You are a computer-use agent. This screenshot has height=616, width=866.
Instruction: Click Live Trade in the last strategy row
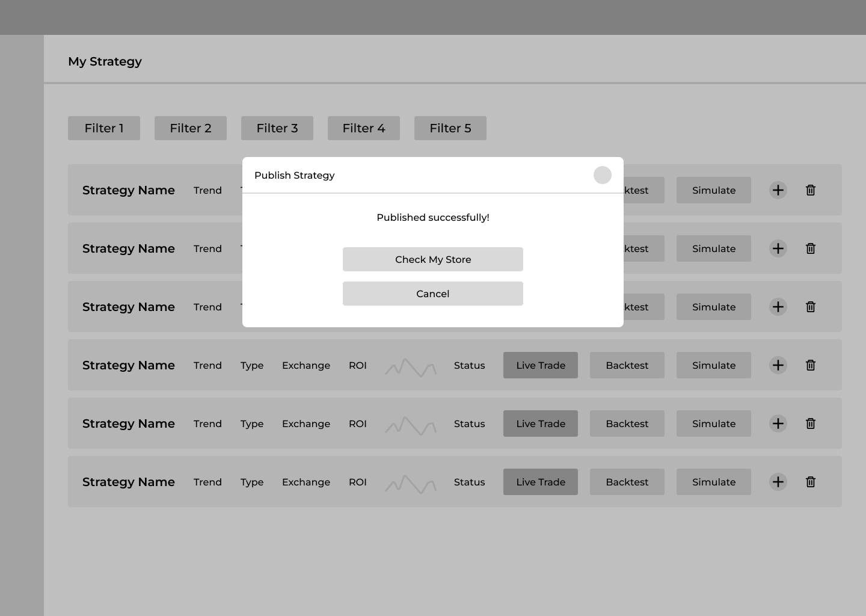click(540, 482)
